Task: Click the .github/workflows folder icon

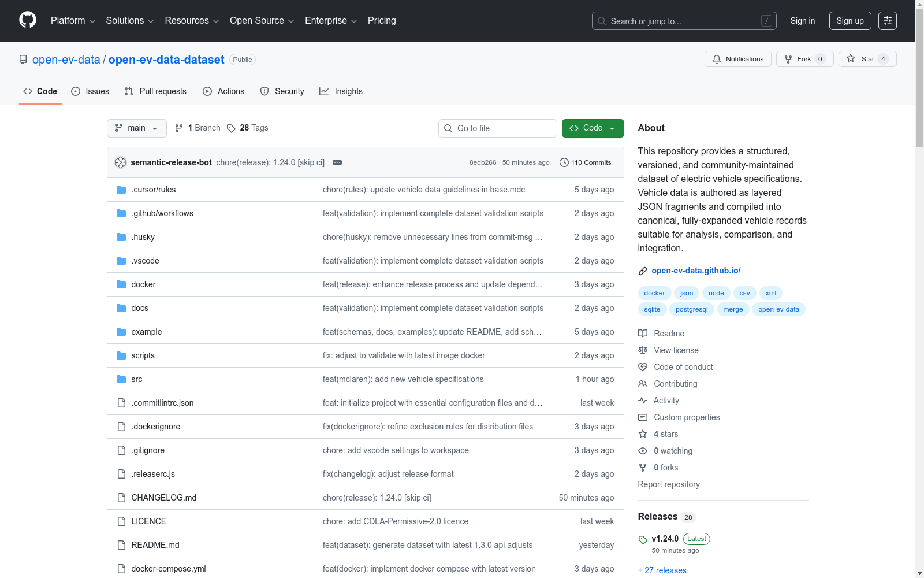Action: 121,213
